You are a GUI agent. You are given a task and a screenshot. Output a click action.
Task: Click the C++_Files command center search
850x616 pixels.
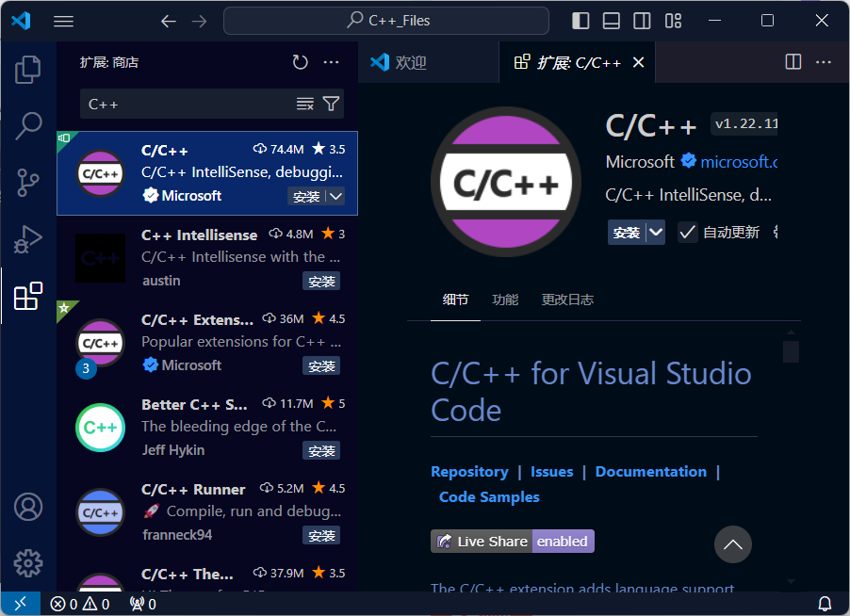[x=386, y=21]
